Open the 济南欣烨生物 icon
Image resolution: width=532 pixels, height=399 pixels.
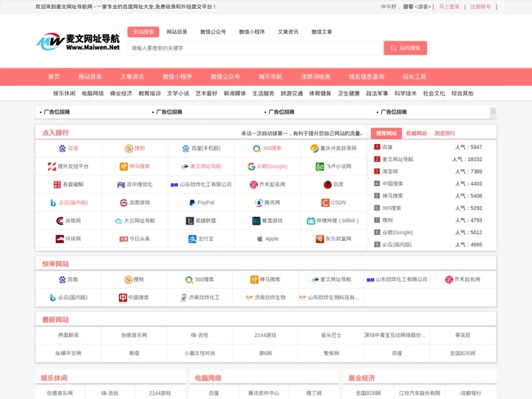click(250, 298)
